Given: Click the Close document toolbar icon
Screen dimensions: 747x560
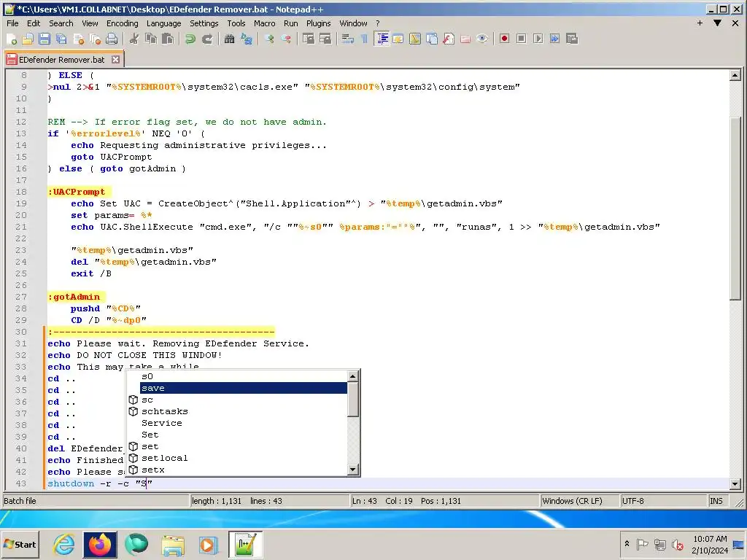Looking at the screenshot, I should click(79, 39).
